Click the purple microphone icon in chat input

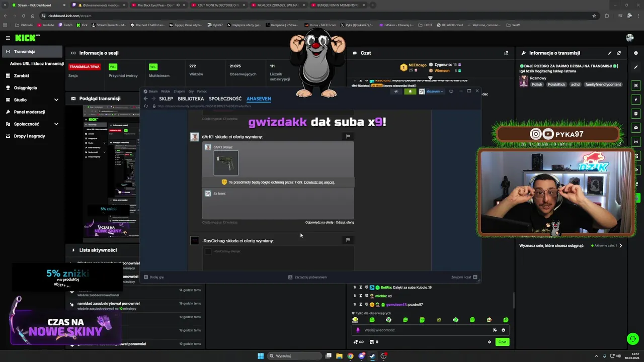pyautogui.click(x=358, y=330)
